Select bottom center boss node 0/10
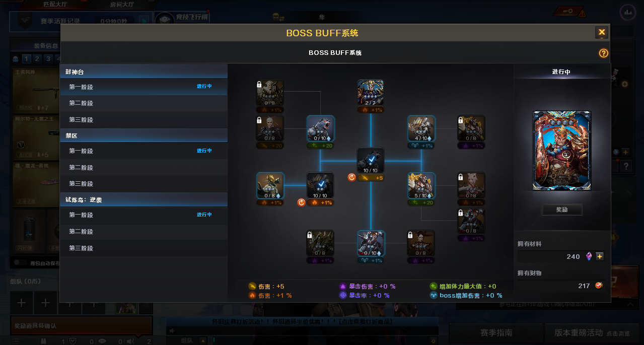The height and width of the screenshot is (345, 644). click(371, 244)
